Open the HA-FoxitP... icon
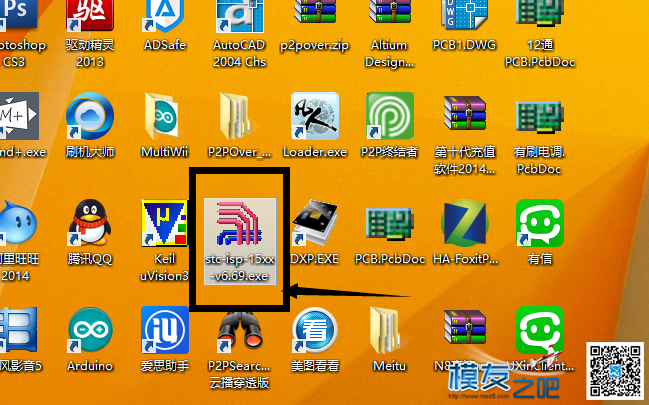 point(465,223)
